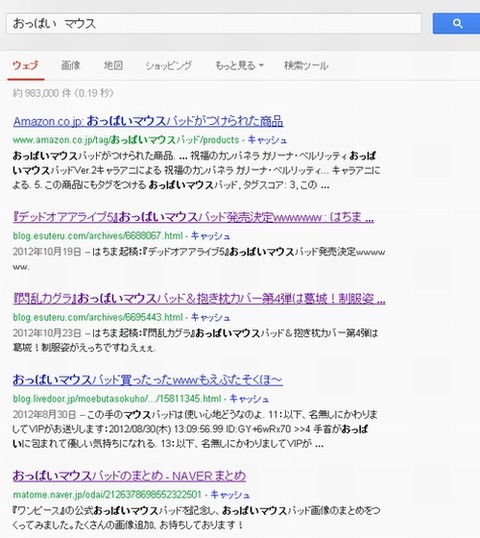This screenshot has height=538, width=480.
Task: Click the blog.esuteru.com/archives/6688067.html URL text
Action: [x=98, y=236]
